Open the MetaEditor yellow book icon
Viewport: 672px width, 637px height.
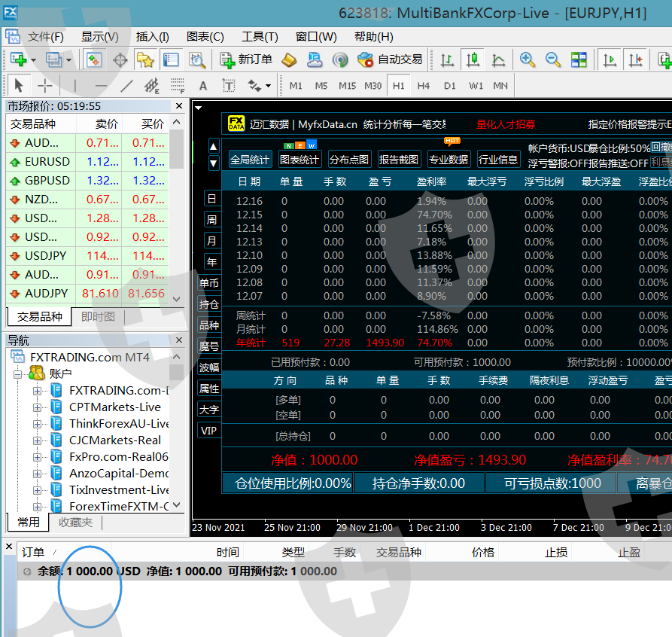tap(289, 59)
